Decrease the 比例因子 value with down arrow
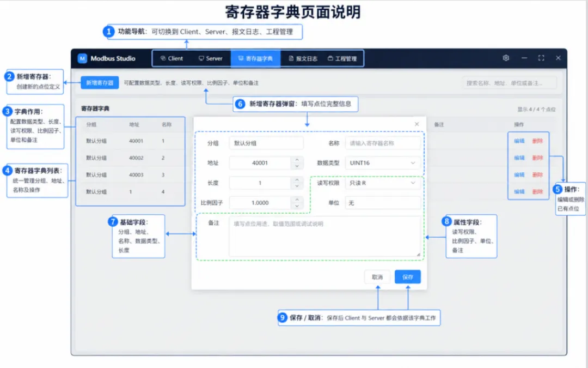The height and width of the screenshot is (368, 588). click(297, 206)
